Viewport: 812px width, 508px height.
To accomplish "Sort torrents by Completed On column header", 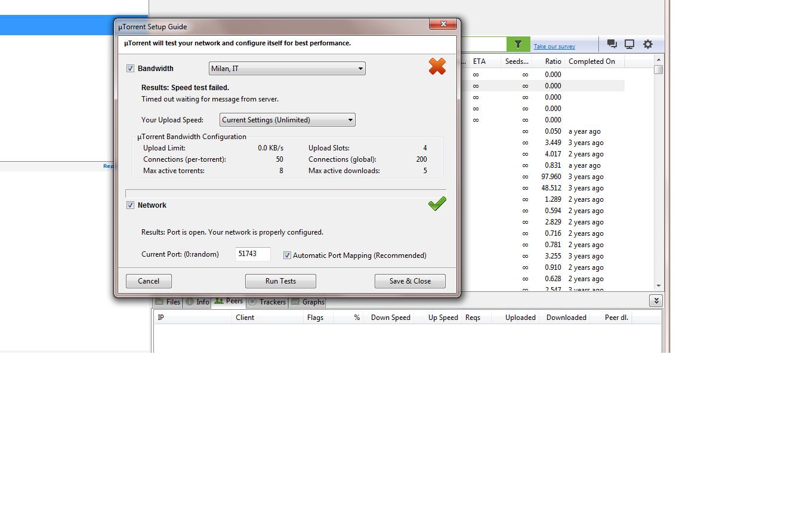I will (594, 61).
